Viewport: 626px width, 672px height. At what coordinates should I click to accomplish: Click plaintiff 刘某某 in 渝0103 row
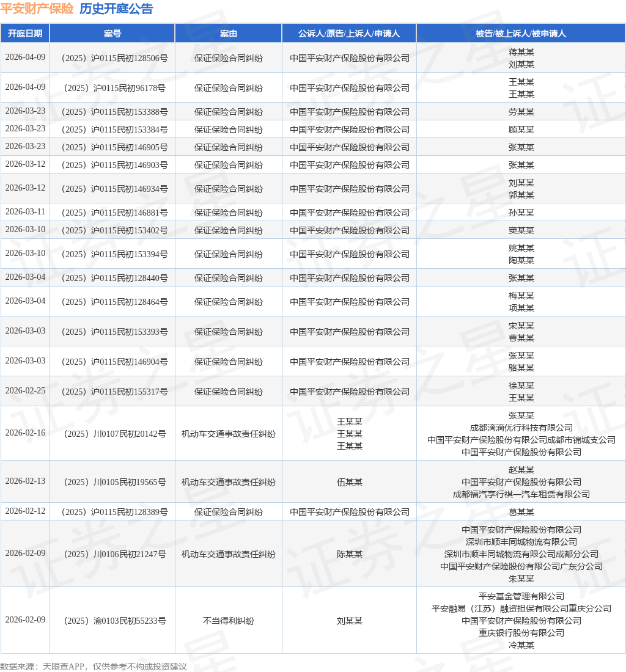click(350, 621)
